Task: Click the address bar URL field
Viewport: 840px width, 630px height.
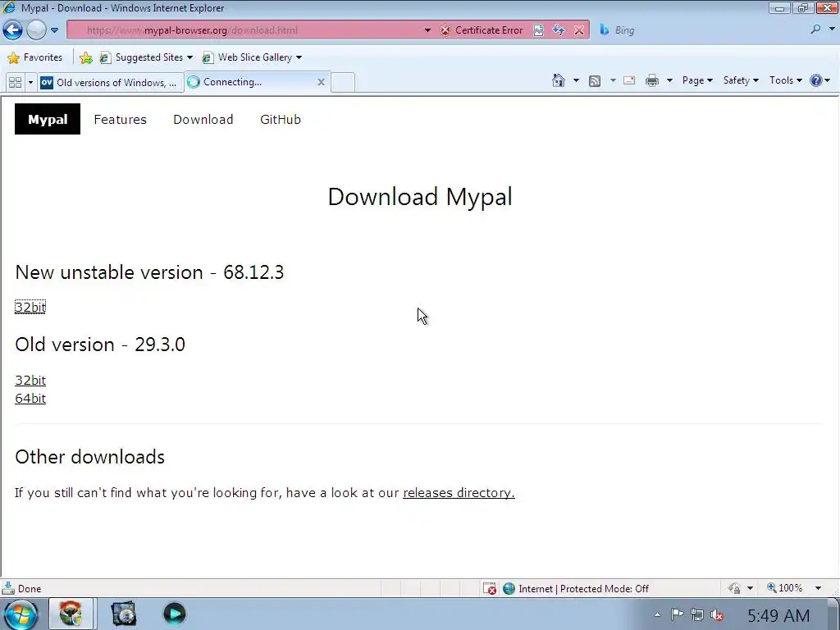Action: pyautogui.click(x=246, y=30)
